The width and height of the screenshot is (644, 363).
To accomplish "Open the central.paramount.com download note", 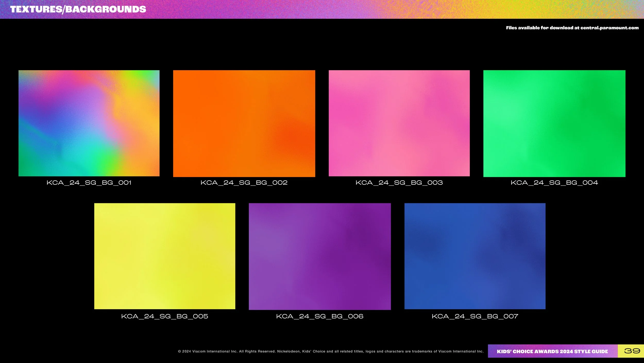I will point(572,28).
